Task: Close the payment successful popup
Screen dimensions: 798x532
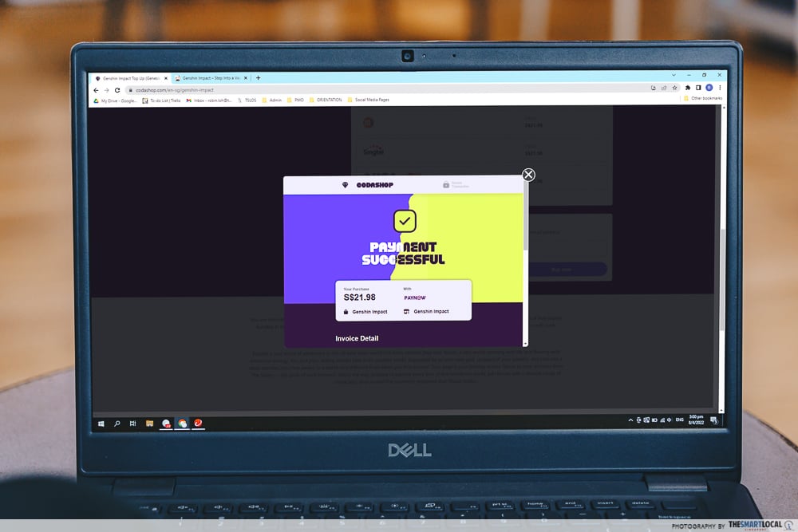Action: (x=528, y=175)
